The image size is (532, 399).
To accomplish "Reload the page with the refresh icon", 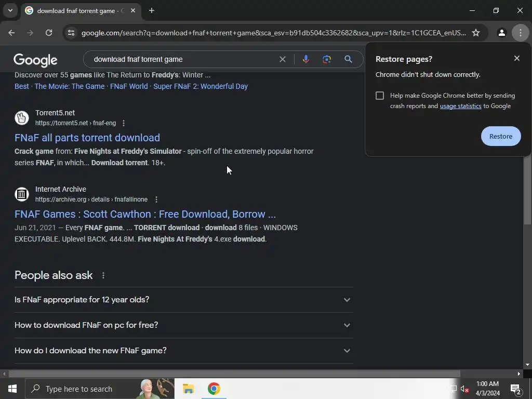I will [x=49, y=33].
